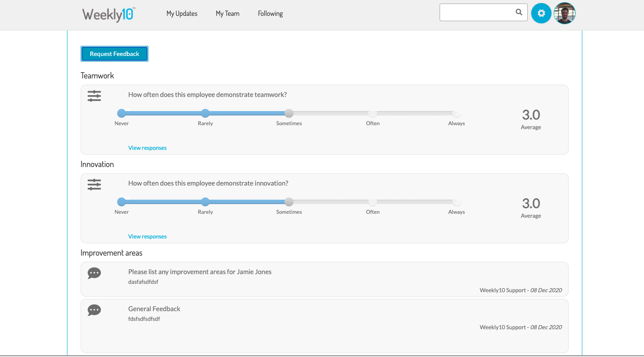Click the Improvement areas speech bubble icon
Screen dimensions: 644x357
(x=94, y=273)
